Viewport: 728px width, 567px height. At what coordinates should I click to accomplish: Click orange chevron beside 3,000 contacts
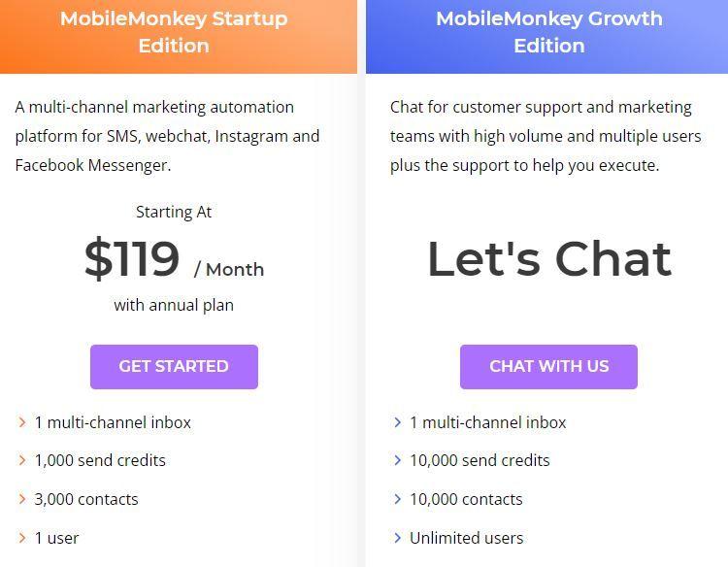[22, 499]
